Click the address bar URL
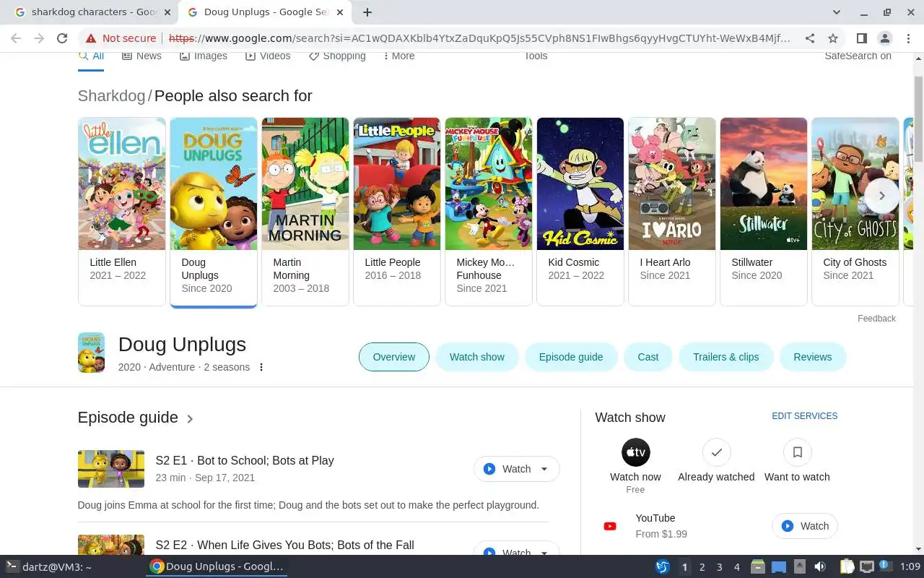Viewport: 924px width, 578px height. (x=480, y=38)
